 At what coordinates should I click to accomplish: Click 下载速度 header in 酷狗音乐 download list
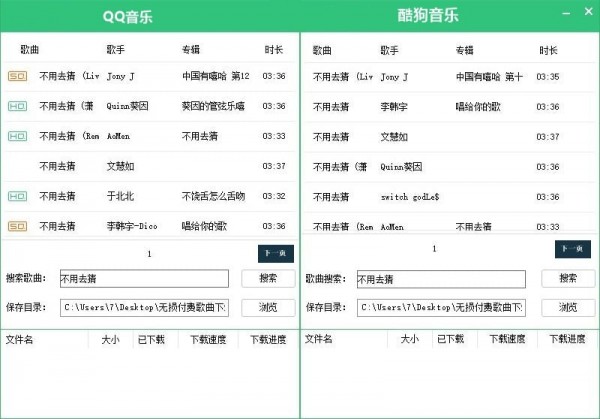click(507, 339)
